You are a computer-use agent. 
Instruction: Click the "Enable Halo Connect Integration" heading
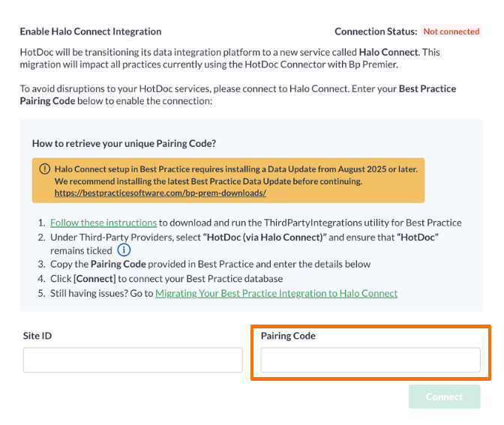coord(91,31)
